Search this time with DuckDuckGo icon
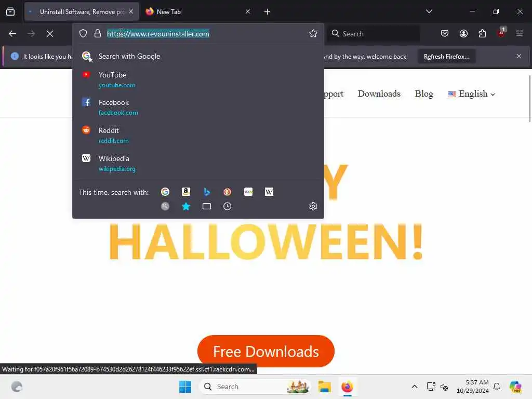 pyautogui.click(x=228, y=192)
